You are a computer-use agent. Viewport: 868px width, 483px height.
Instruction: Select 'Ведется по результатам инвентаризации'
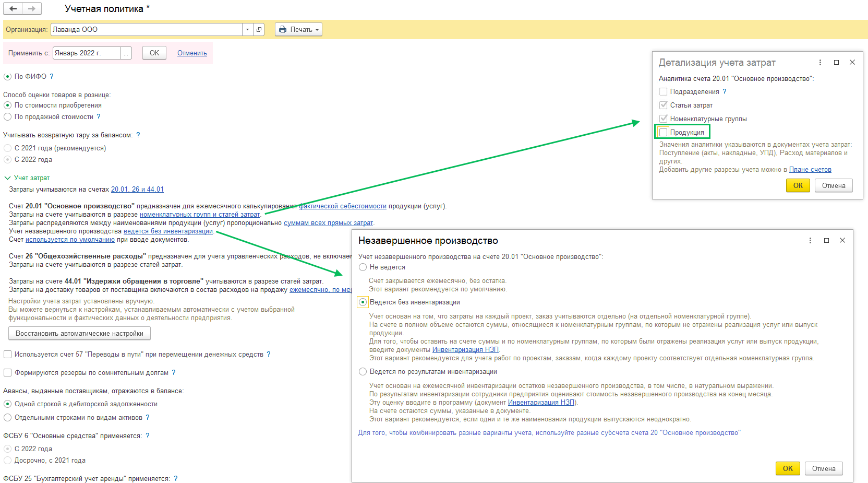[363, 371]
